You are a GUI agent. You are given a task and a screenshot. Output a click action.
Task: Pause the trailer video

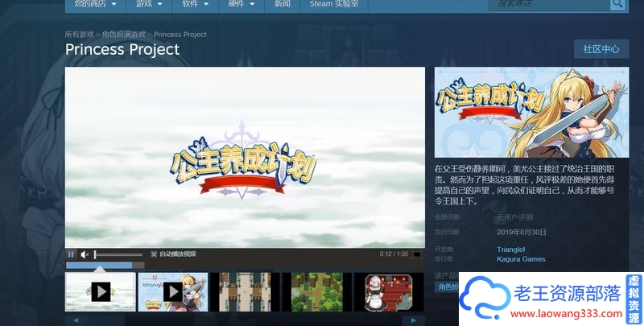coord(71,254)
